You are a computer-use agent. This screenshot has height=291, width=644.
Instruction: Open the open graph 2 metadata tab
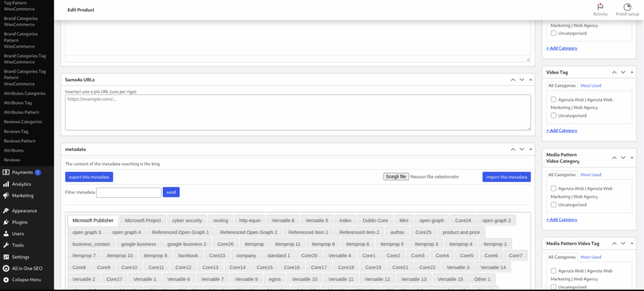(x=497, y=221)
